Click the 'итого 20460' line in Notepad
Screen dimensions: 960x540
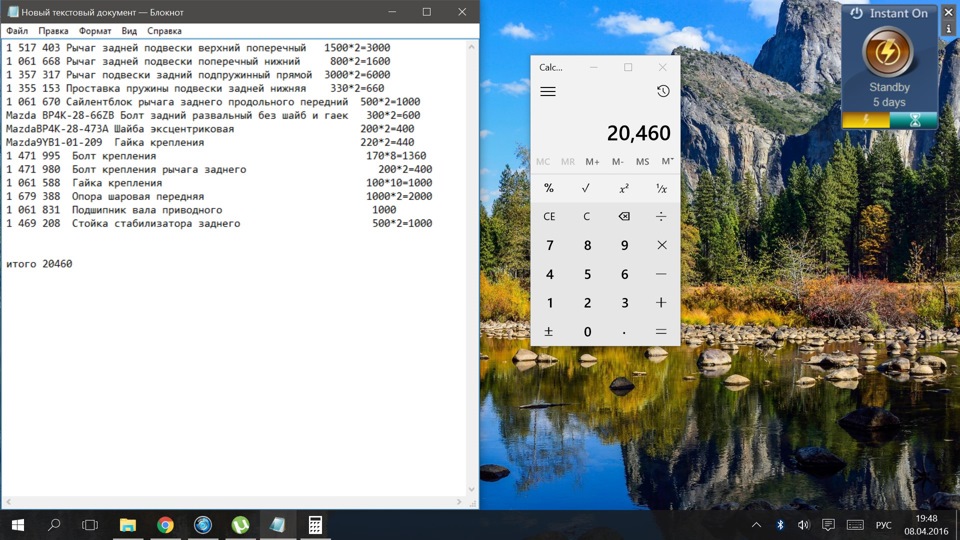(39, 264)
